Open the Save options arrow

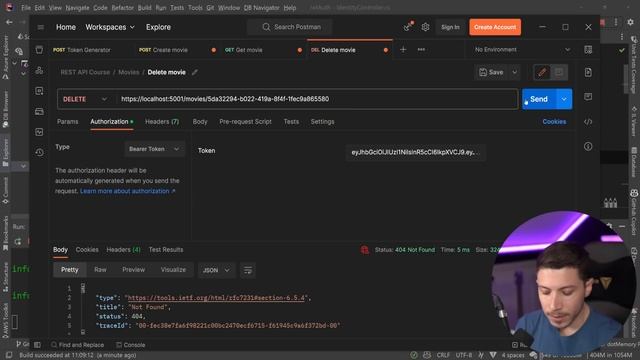pos(515,72)
